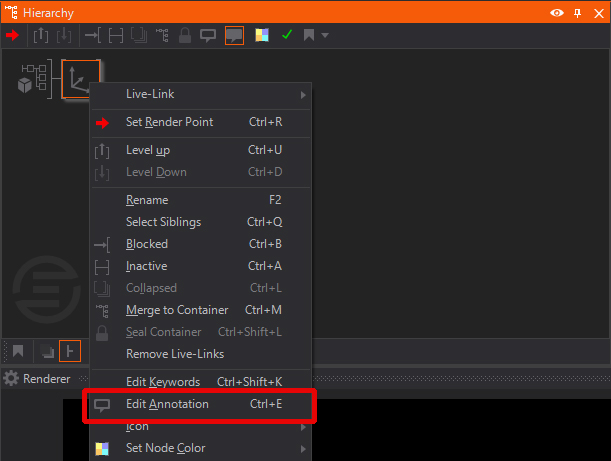
Task: Click the Blocked toolbar icon
Action: [x=91, y=35]
